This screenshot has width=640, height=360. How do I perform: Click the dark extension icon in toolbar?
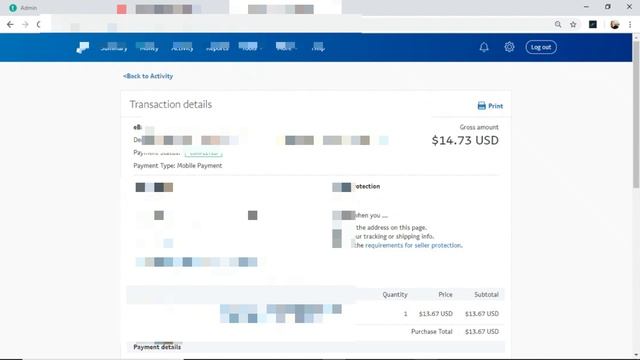click(593, 24)
